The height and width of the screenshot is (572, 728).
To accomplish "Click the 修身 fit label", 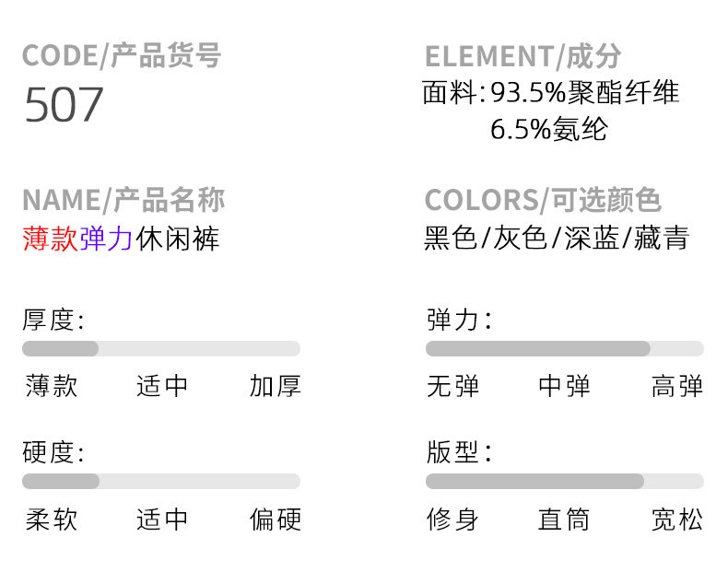I will pyautogui.click(x=452, y=519).
